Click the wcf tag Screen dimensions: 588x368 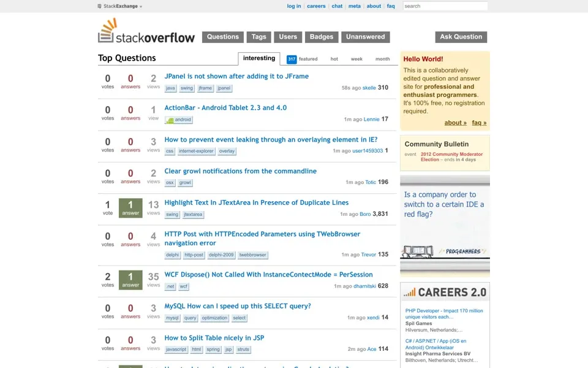(x=183, y=286)
